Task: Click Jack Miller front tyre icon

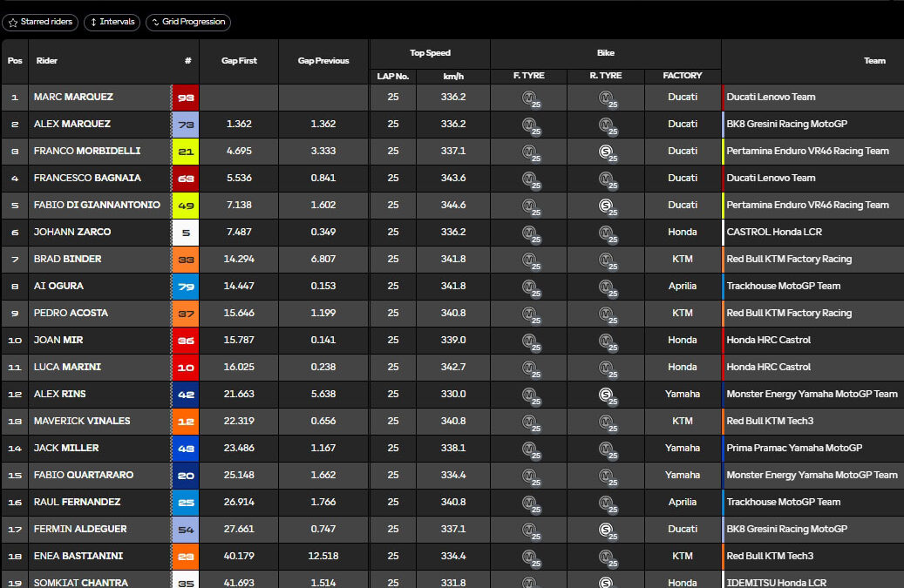Action: 530,449
